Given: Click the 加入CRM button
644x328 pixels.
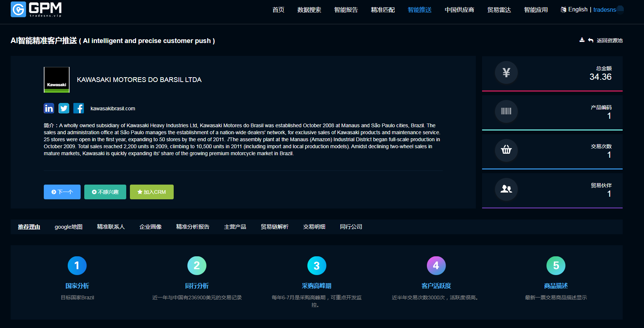Looking at the screenshot, I should [x=152, y=192].
